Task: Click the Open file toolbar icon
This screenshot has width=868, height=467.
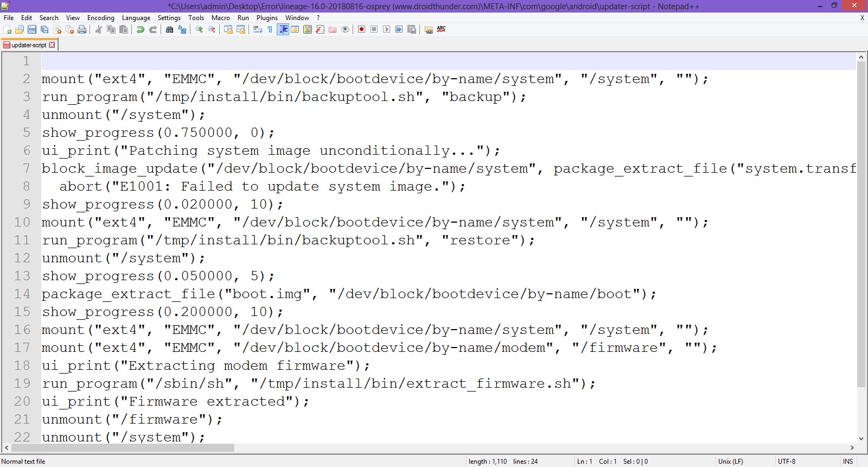Action: (x=20, y=29)
